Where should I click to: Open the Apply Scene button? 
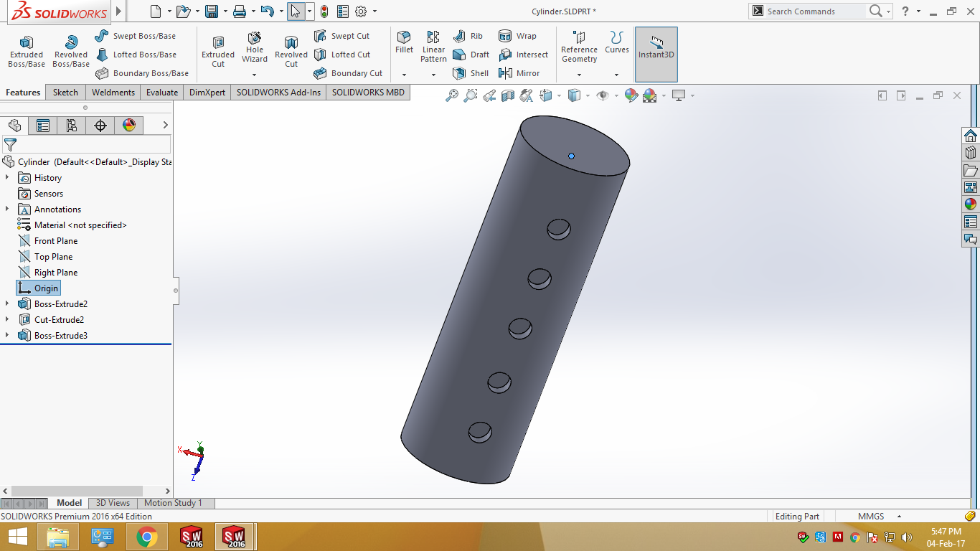pos(650,95)
